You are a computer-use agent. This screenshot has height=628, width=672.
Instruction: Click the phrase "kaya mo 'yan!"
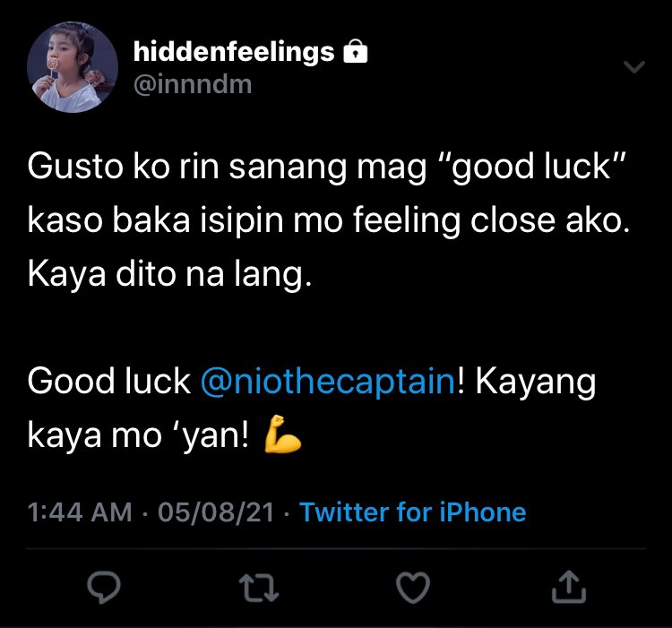138,435
